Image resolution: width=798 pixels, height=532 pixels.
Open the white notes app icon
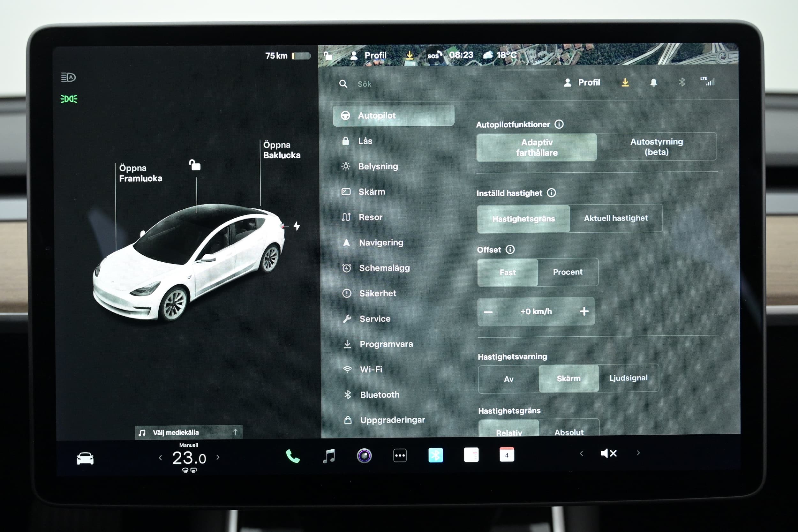[471, 455]
